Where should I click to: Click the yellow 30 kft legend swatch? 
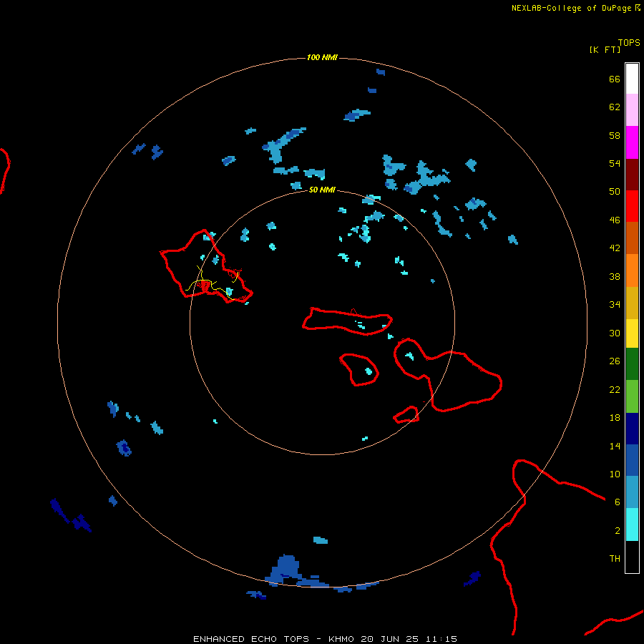pos(632,333)
